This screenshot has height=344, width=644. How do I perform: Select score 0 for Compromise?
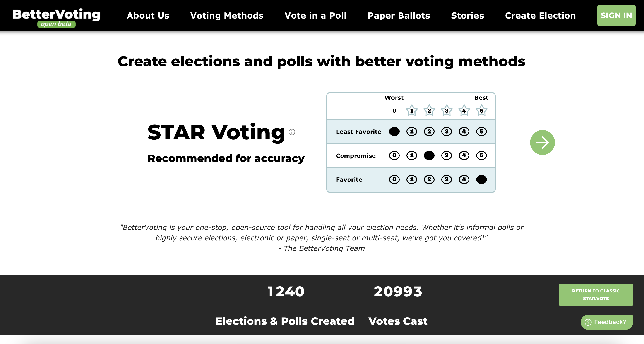click(394, 155)
